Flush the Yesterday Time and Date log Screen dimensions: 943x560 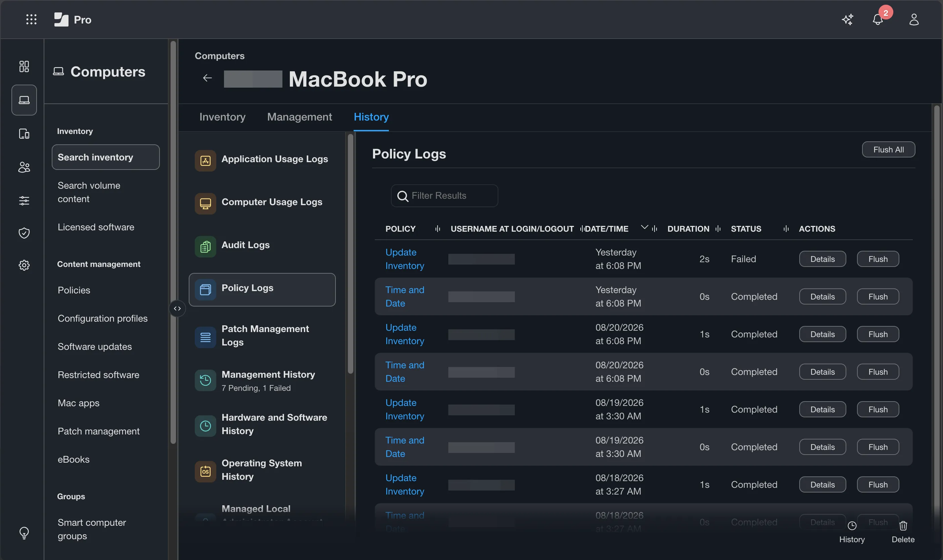click(x=878, y=296)
